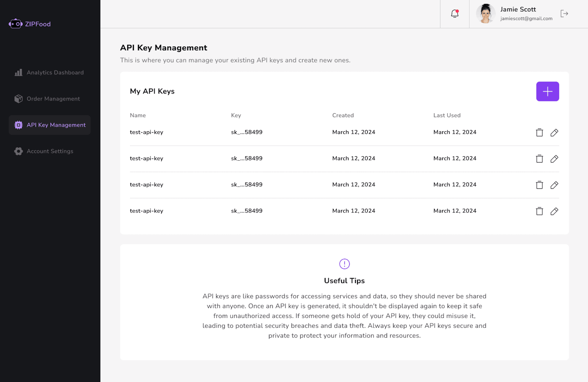The height and width of the screenshot is (382, 588).
Task: Edit the third API key entry
Action: (554, 185)
